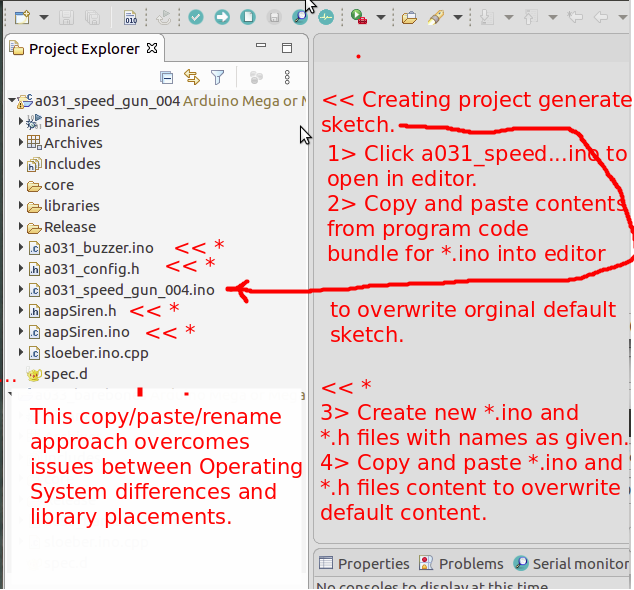Open the Project Explorer view menu
The width and height of the screenshot is (634, 590).
point(287,77)
